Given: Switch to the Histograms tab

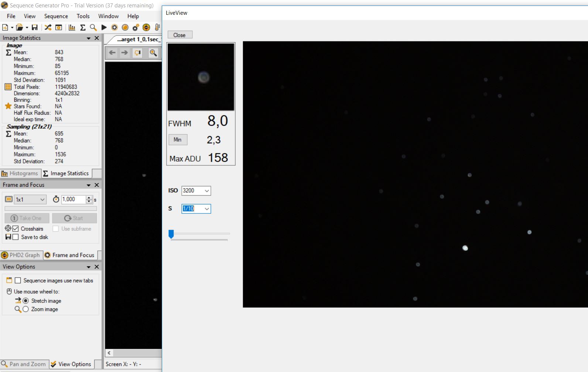Looking at the screenshot, I should tap(20, 173).
